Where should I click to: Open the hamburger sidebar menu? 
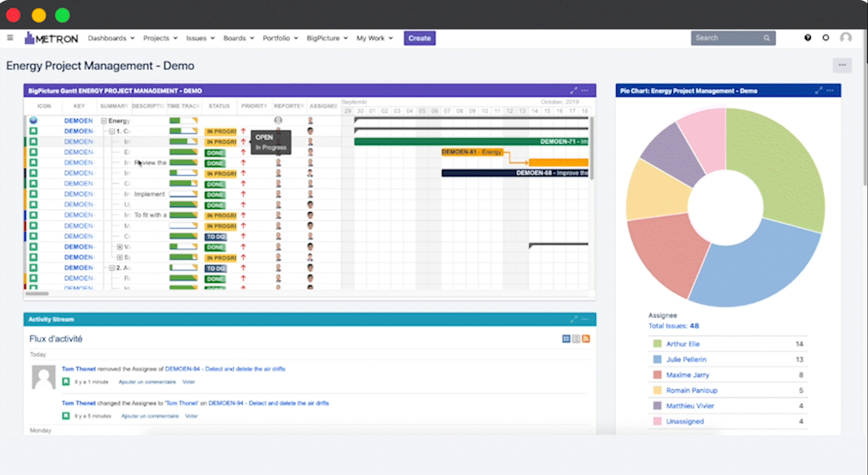tap(10, 38)
